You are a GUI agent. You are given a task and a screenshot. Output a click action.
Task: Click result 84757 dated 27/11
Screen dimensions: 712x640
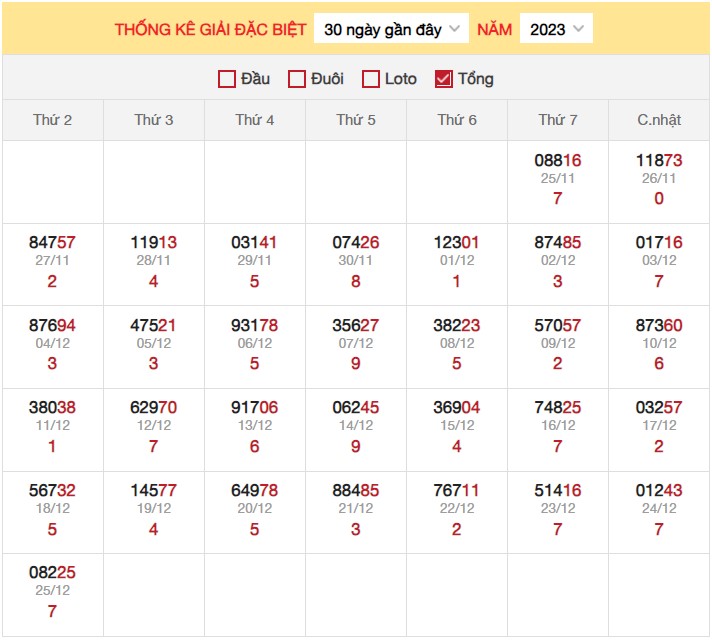[53, 242]
